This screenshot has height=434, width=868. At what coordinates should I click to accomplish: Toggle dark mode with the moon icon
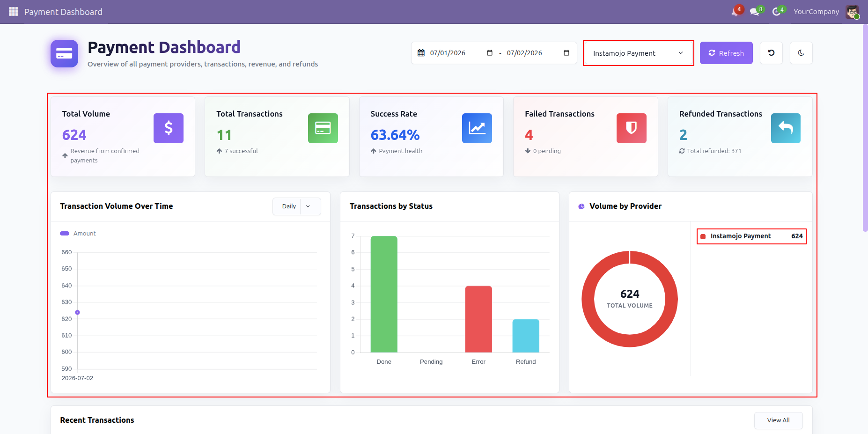point(801,53)
